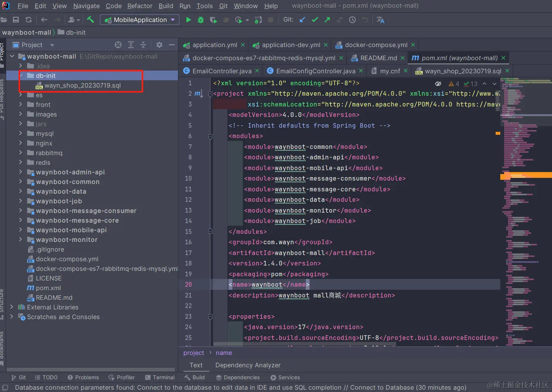This screenshot has width=552, height=392.
Task: Expand the waynboot-admin-api folder
Action: tap(20, 172)
